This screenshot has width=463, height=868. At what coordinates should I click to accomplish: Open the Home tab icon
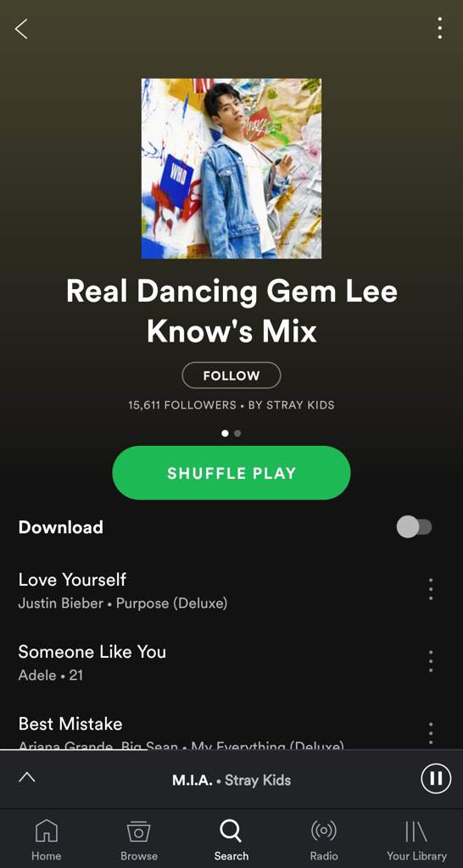click(x=46, y=840)
